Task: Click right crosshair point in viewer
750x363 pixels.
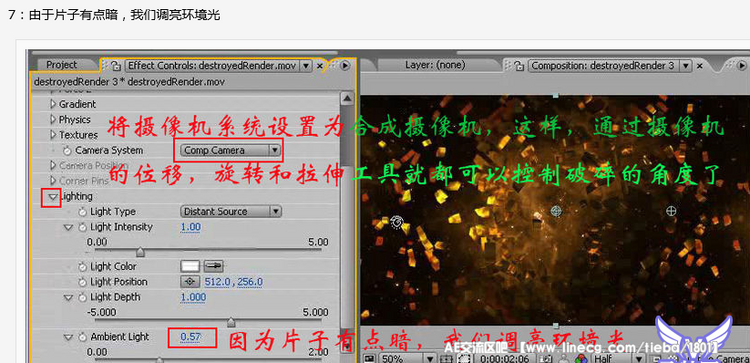Action: coord(671,210)
